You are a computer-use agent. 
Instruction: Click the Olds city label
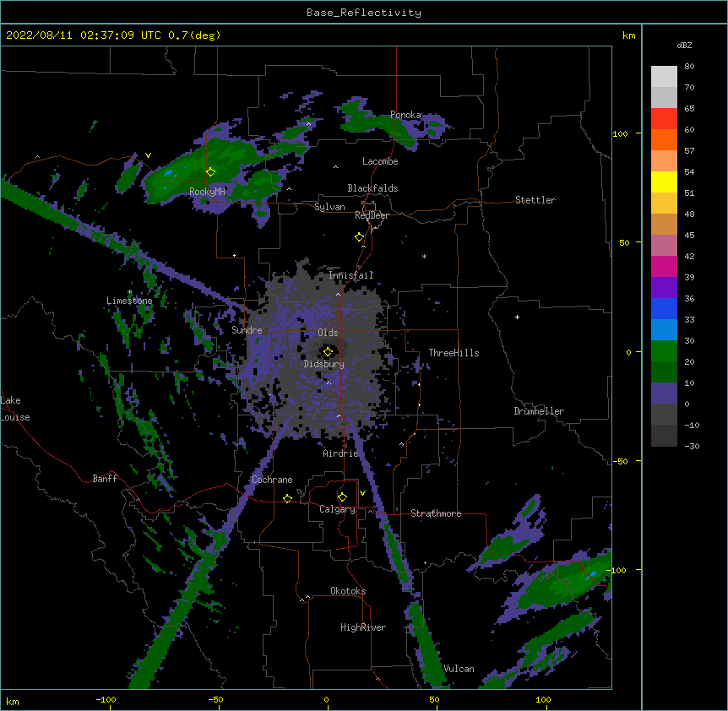click(328, 333)
